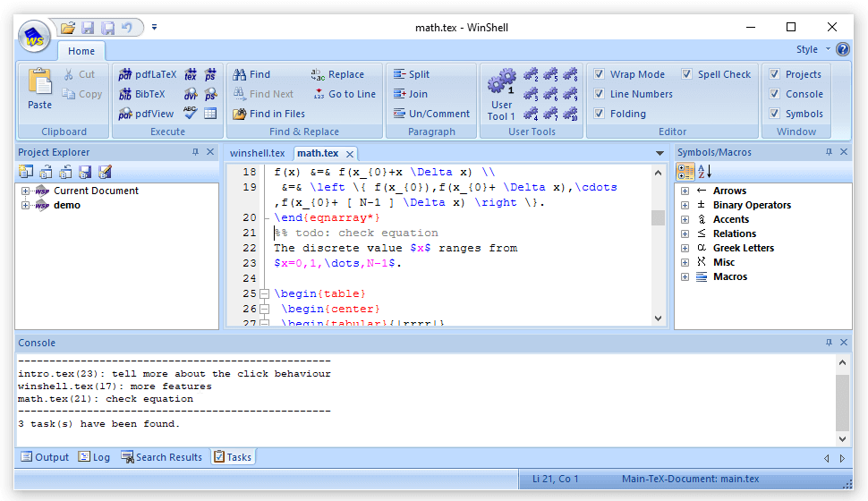868x501 pixels.
Task: Open pdfView in the Execute group
Action: pos(147,114)
